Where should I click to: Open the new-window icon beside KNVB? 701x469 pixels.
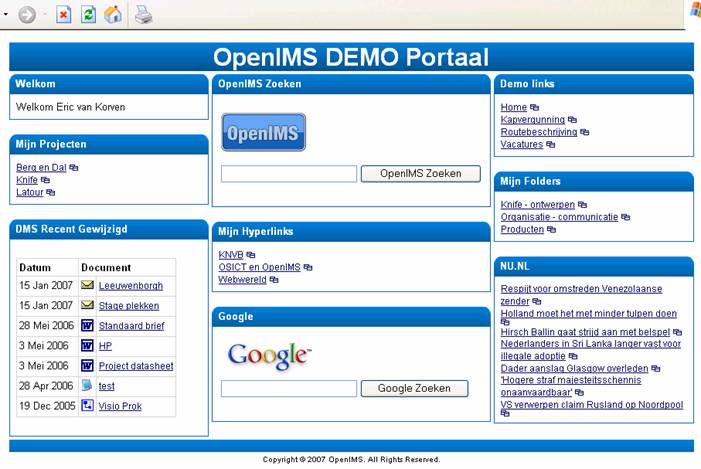pos(251,255)
